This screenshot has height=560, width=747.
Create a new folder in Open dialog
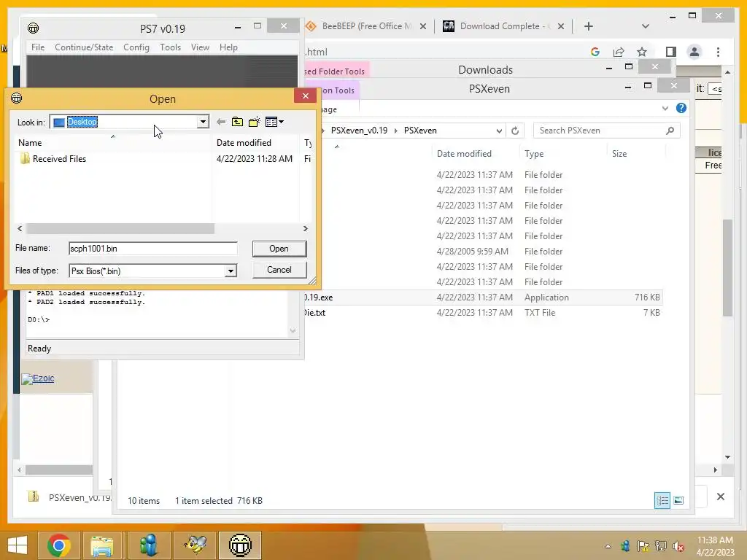point(255,122)
